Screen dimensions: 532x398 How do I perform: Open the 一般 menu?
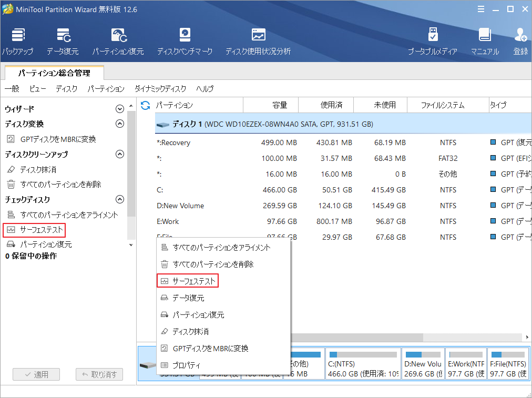pyautogui.click(x=12, y=89)
